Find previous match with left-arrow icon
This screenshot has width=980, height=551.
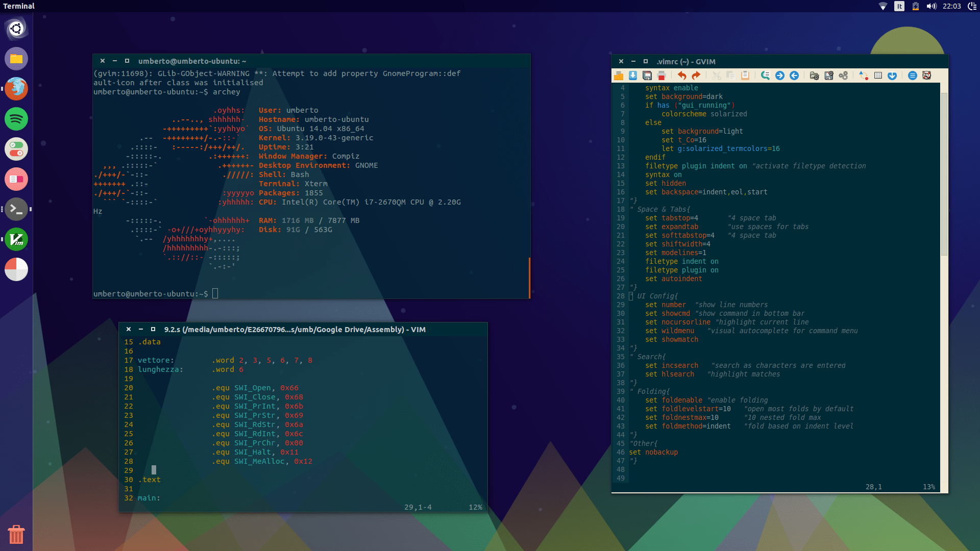794,76
